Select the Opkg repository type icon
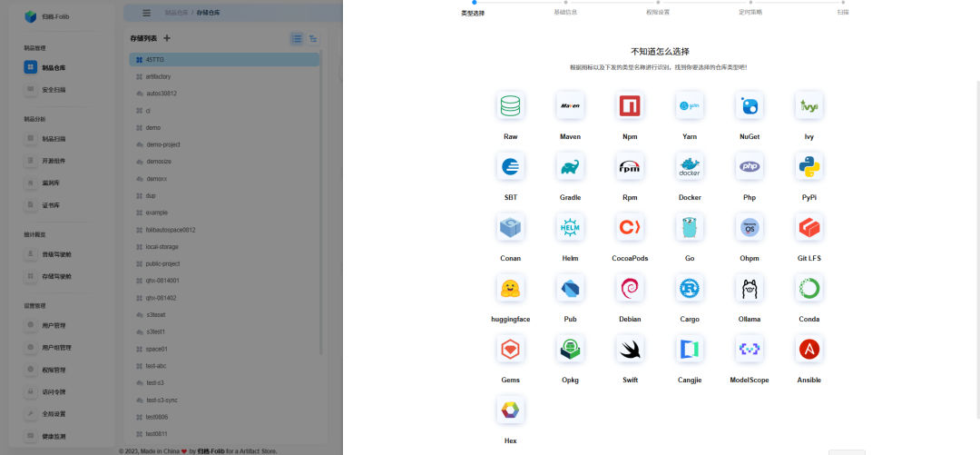Image resolution: width=980 pixels, height=455 pixels. click(570, 349)
